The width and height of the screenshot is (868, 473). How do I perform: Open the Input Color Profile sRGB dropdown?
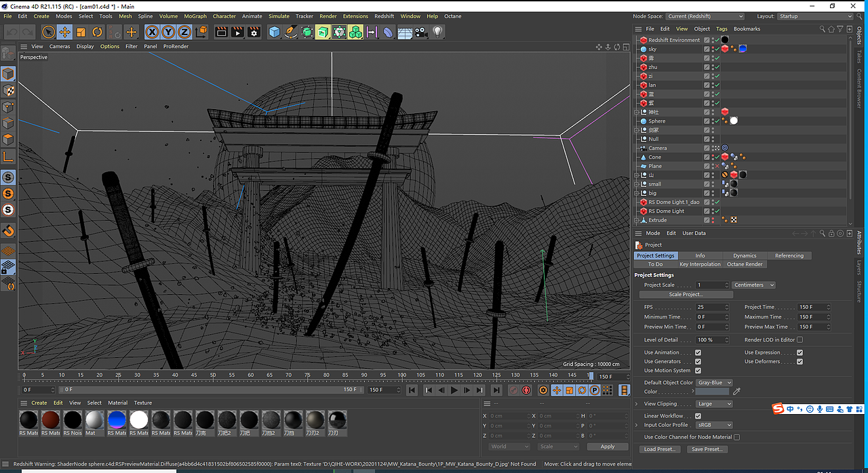[715, 426]
